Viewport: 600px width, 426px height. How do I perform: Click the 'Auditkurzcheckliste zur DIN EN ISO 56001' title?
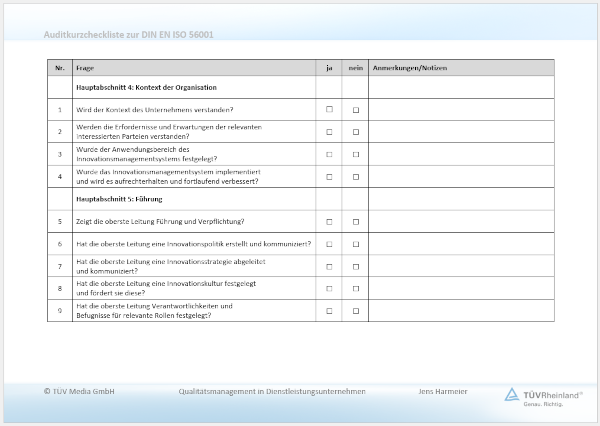[x=129, y=35]
